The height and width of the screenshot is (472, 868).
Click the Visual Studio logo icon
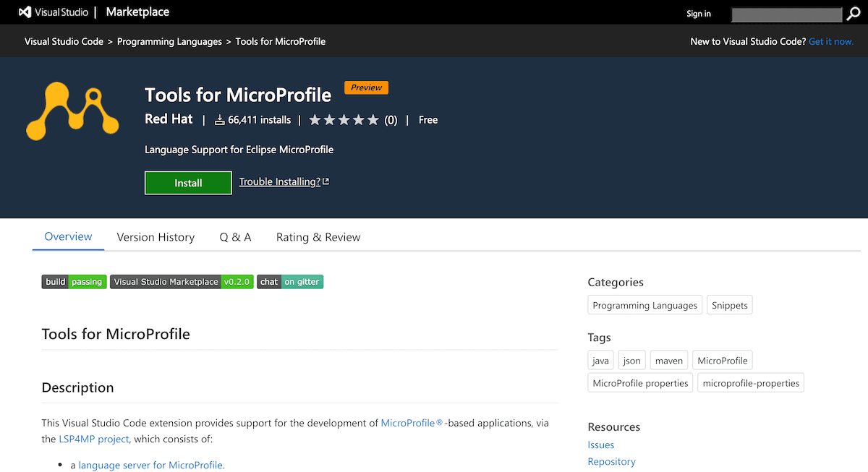click(25, 12)
